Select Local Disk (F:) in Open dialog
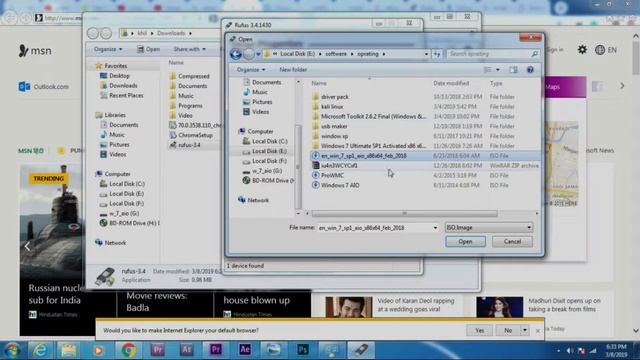 [x=269, y=161]
